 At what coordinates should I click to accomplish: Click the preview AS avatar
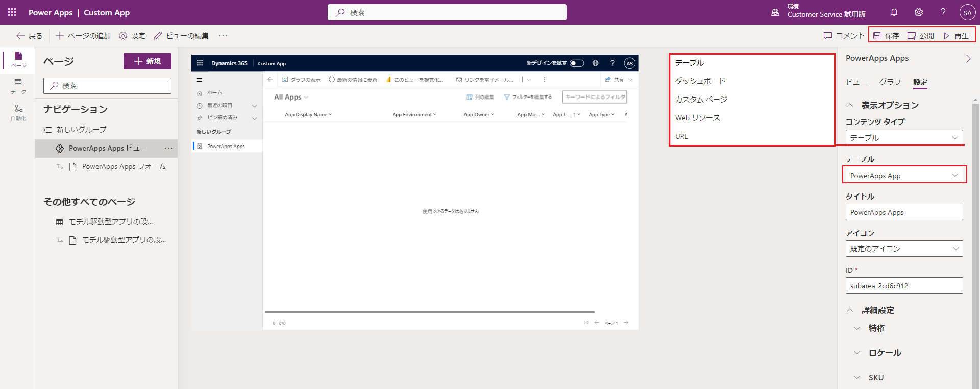(x=629, y=63)
